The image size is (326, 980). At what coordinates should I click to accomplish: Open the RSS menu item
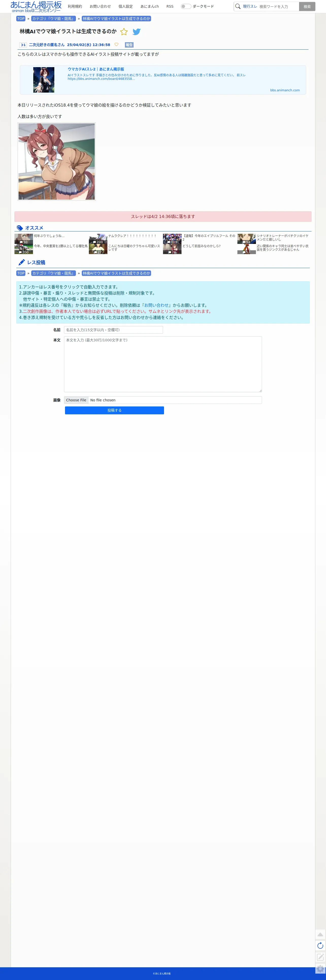coord(170,6)
